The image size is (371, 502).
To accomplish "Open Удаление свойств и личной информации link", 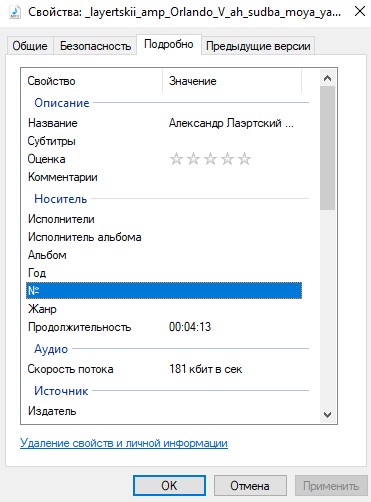I will click(x=124, y=443).
